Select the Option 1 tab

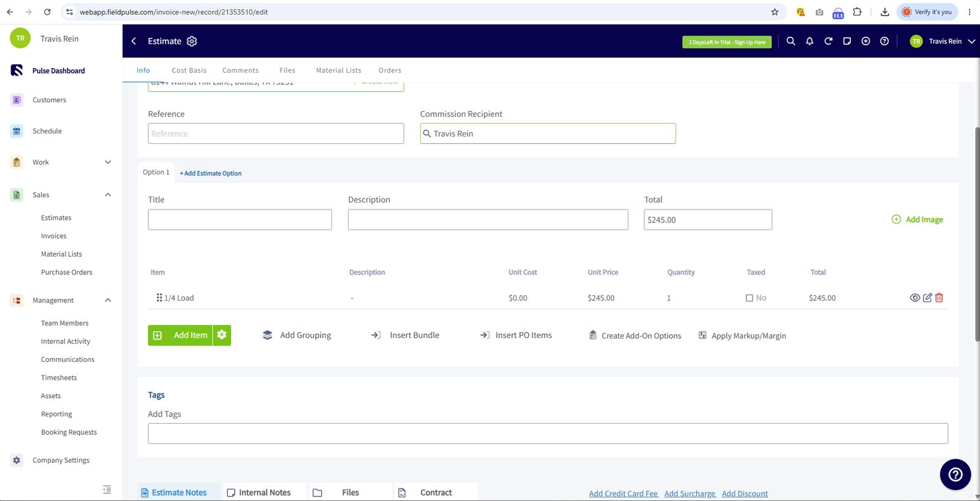pos(156,172)
